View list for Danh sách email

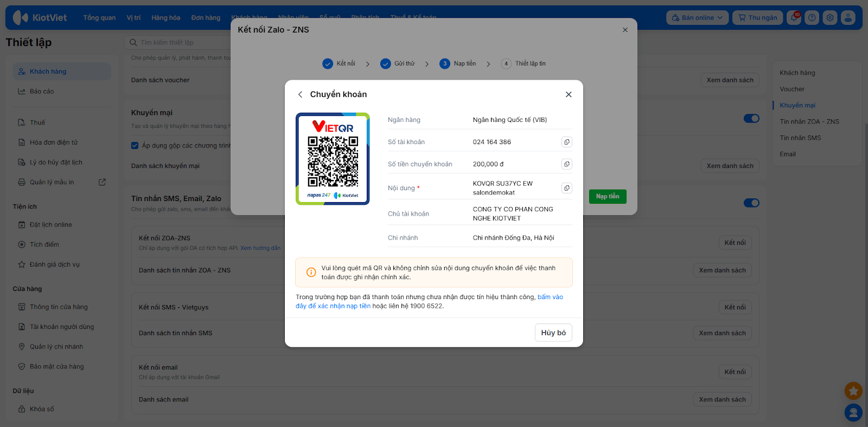click(722, 399)
